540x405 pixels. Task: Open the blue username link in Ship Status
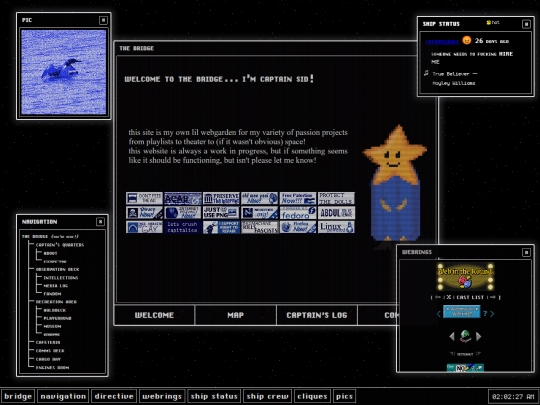pyautogui.click(x=442, y=42)
